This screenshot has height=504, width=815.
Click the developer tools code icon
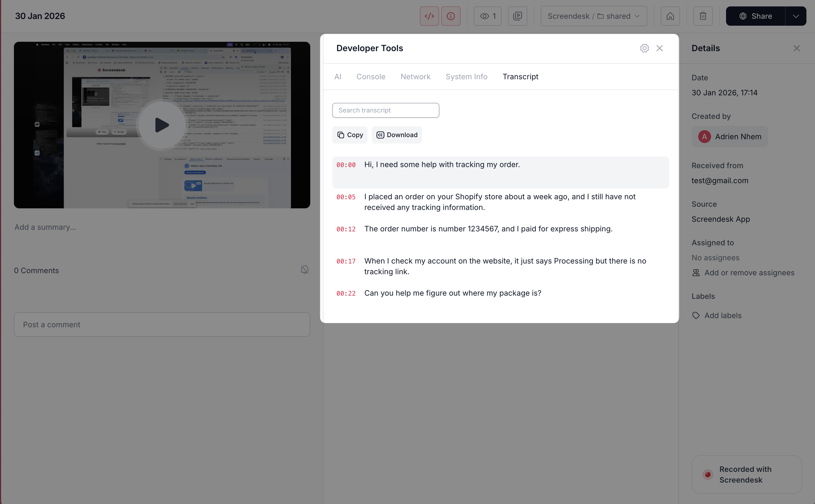click(429, 16)
